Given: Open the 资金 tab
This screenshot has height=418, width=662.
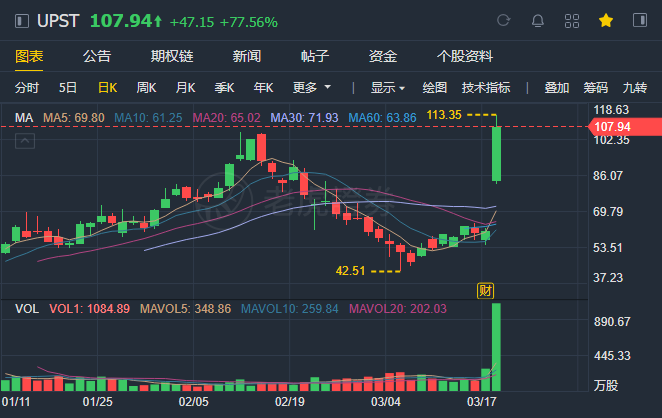Looking at the screenshot, I should coord(383,56).
